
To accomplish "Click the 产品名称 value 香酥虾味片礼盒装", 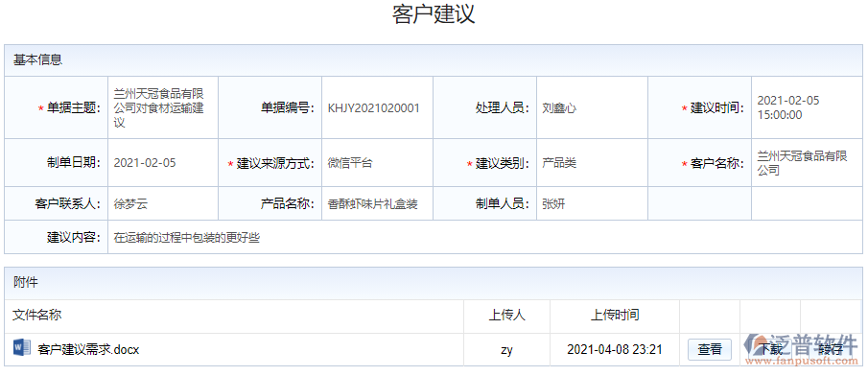I will (x=372, y=203).
